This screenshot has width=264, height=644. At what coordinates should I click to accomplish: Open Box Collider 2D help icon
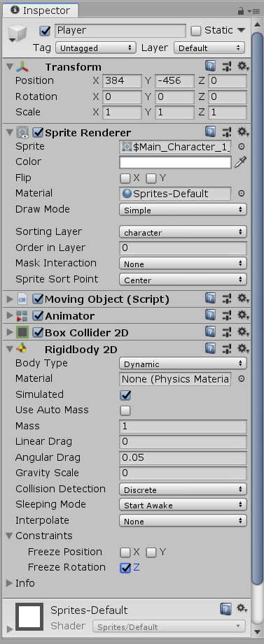coord(210,332)
